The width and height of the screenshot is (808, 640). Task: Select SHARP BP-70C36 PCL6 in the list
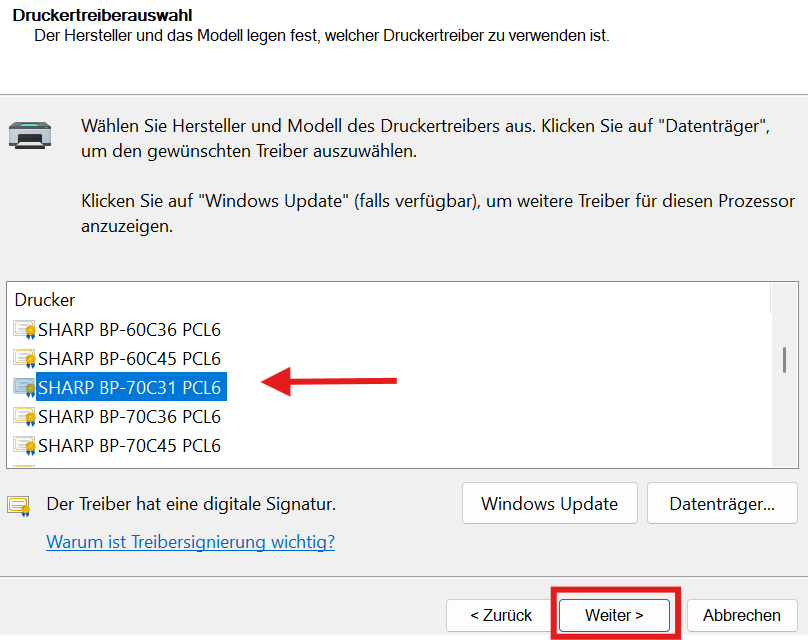point(129,416)
